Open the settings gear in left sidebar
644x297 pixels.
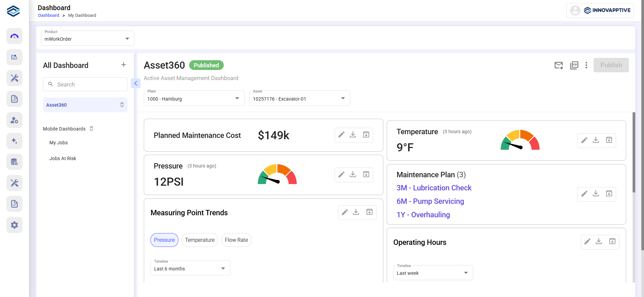tap(14, 225)
